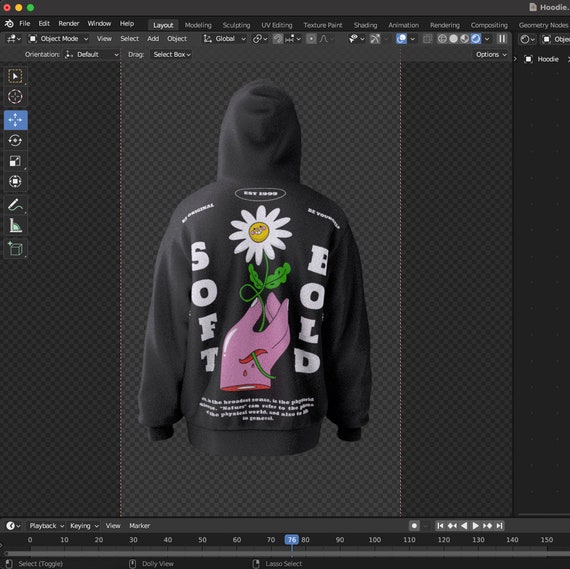Viewport: 570px width, 569px height.
Task: Select the Add Cube tool
Action: (x=15, y=249)
